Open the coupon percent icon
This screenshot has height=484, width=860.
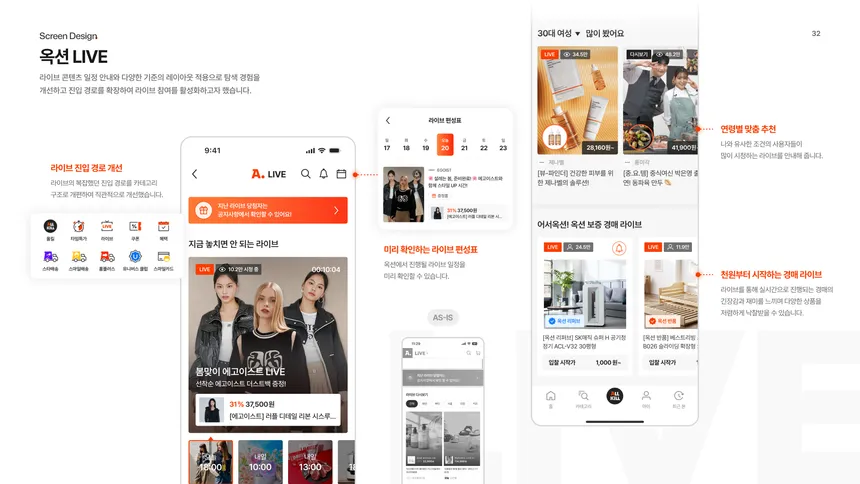tap(135, 226)
